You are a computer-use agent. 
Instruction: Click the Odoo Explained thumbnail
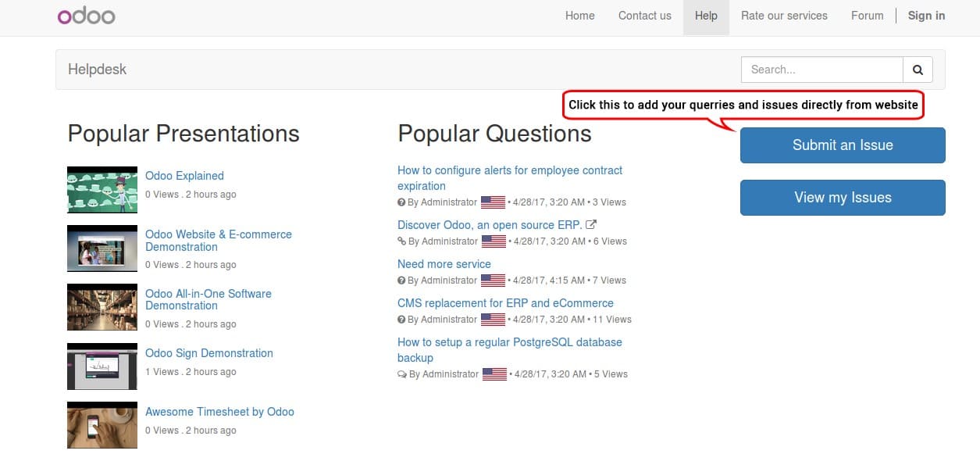point(102,189)
